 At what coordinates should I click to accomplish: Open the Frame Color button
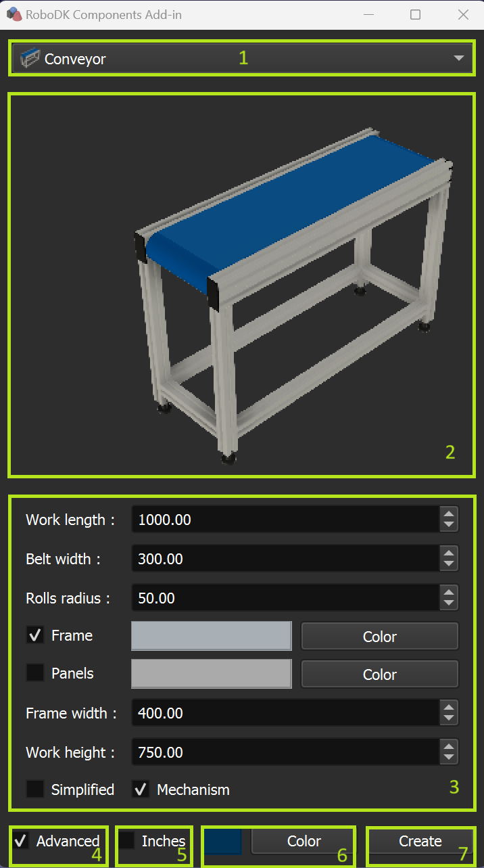380,637
